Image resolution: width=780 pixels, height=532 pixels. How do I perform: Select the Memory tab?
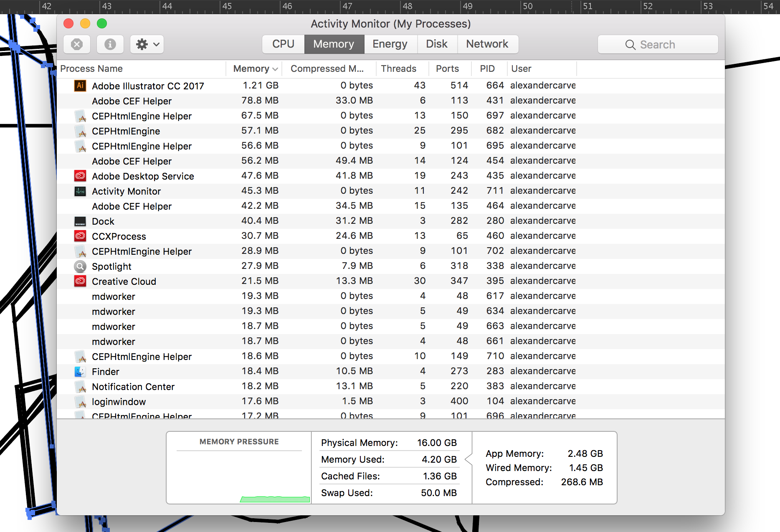334,44
